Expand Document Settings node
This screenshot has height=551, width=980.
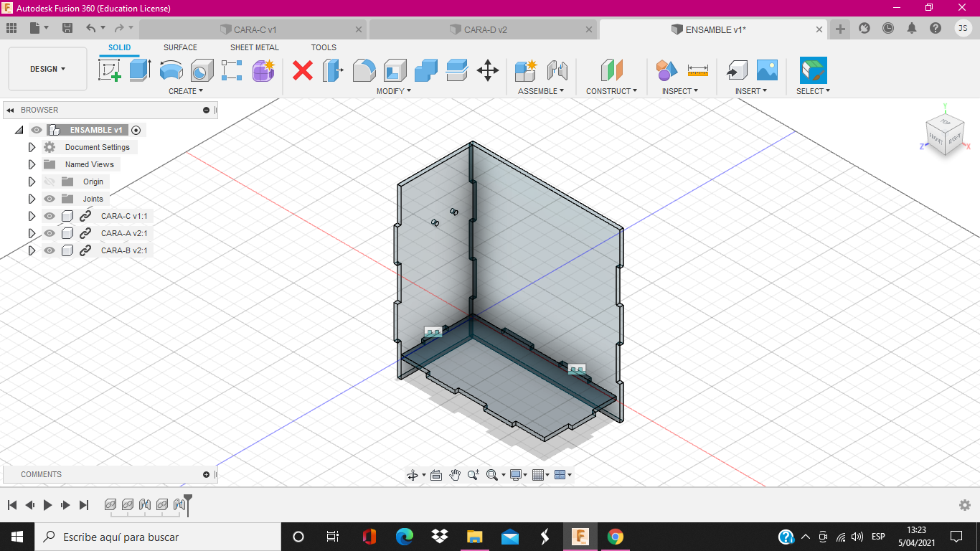32,147
